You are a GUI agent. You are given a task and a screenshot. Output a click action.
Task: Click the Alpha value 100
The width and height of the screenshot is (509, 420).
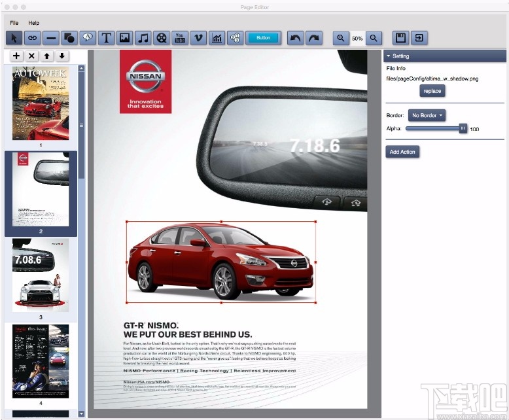point(474,129)
